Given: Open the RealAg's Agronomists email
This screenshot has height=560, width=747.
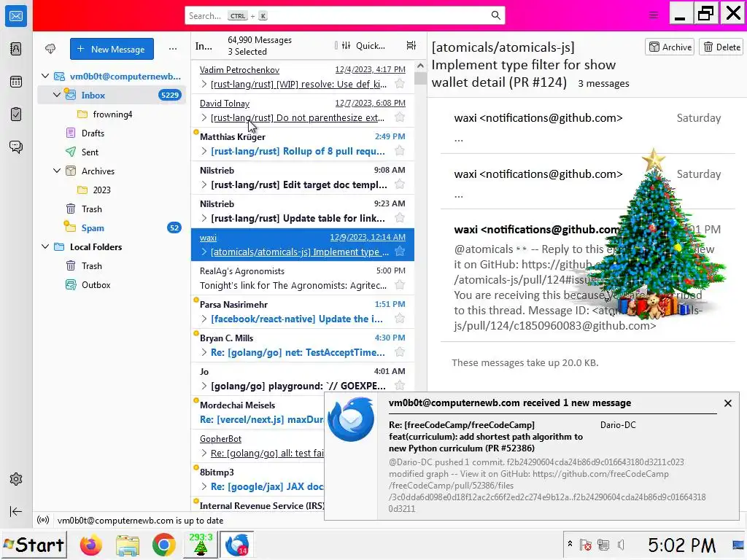Looking at the screenshot, I should click(303, 278).
